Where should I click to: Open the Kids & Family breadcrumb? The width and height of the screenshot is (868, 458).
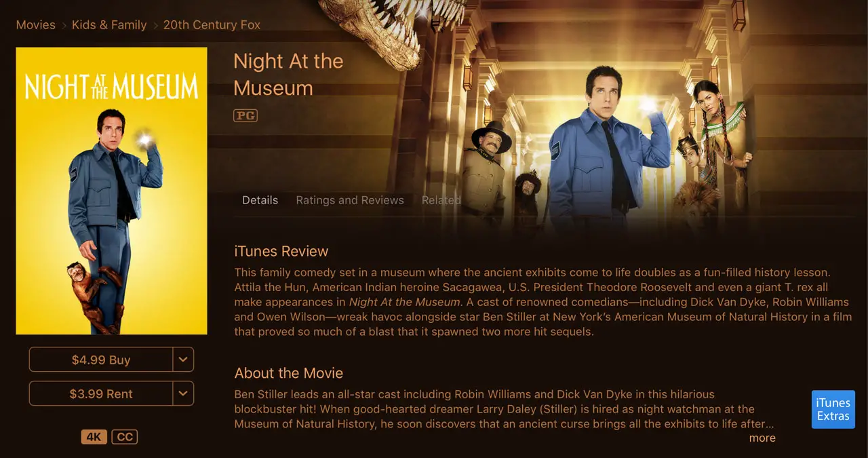(x=109, y=25)
